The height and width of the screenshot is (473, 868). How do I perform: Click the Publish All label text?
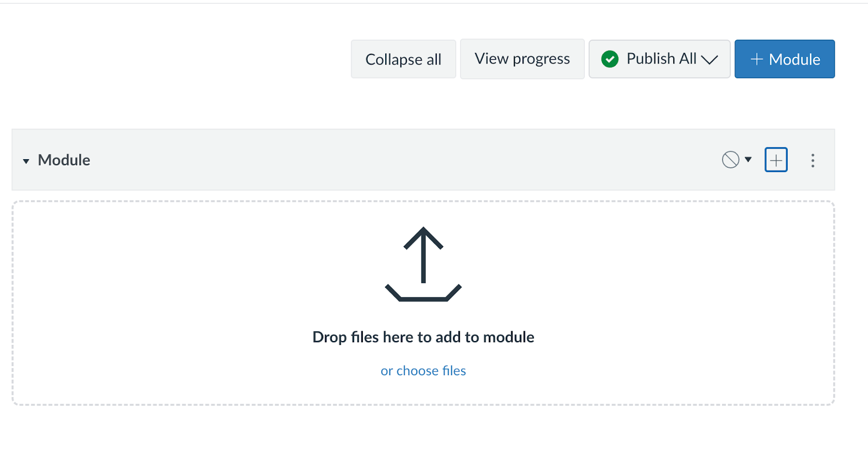[x=661, y=59]
